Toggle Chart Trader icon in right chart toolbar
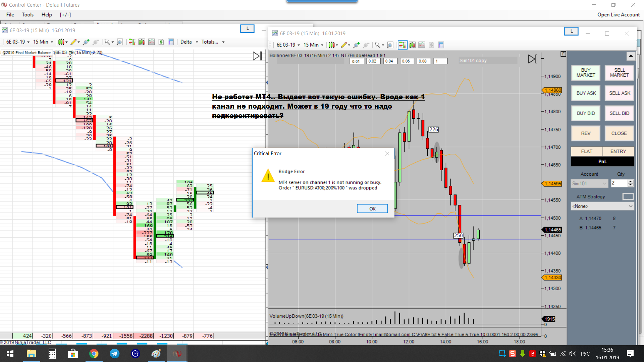Screen dimensions: 644x362 tap(402, 45)
